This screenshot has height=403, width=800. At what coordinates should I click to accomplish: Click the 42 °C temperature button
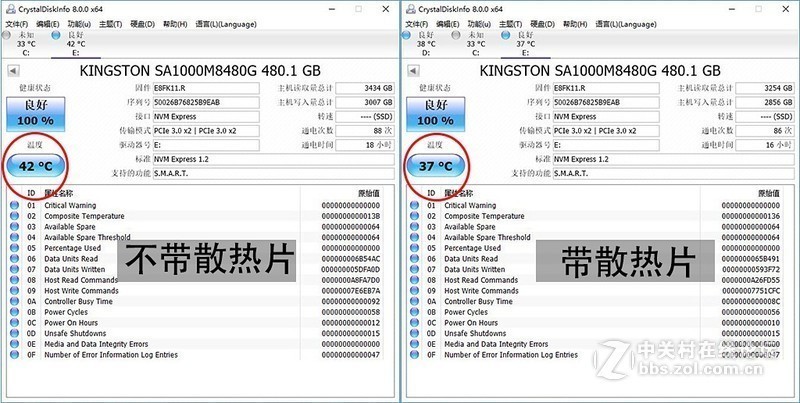36,166
